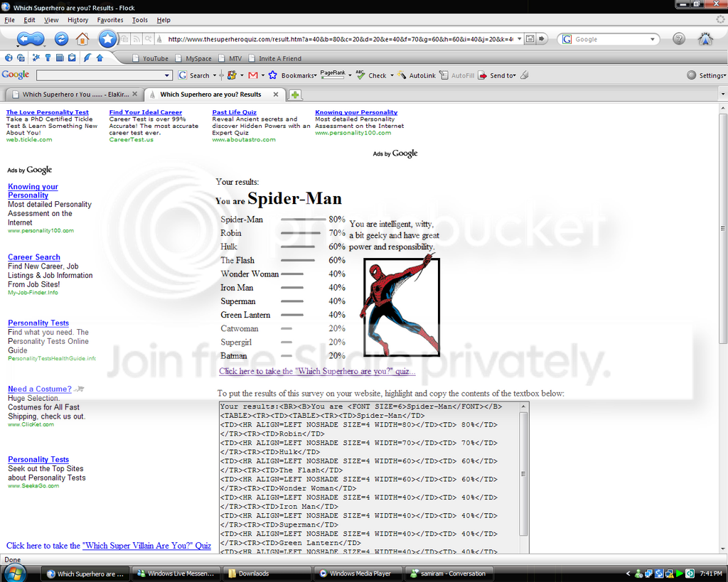
Task: Open the Google toolbar Settings menu
Action: pos(706,75)
